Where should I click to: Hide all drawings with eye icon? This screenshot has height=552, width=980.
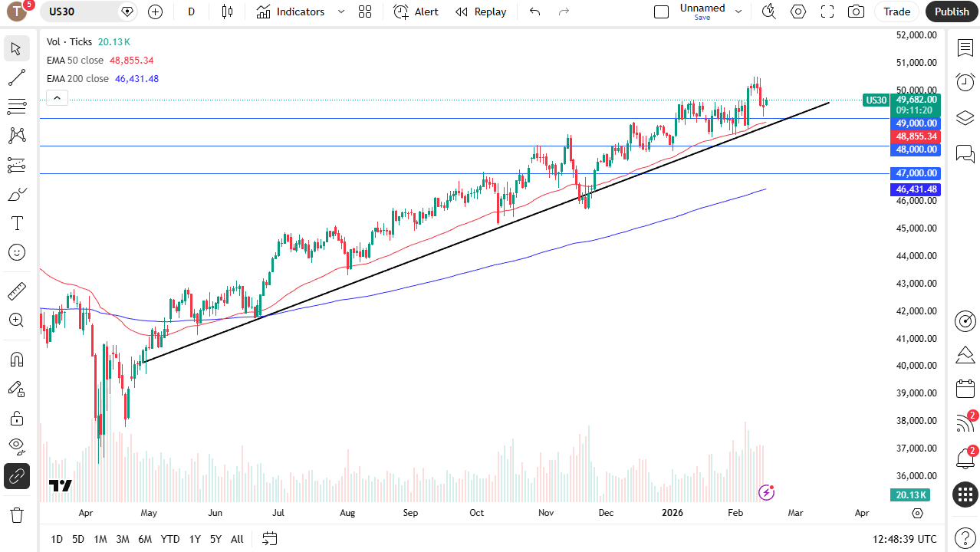coord(17,447)
